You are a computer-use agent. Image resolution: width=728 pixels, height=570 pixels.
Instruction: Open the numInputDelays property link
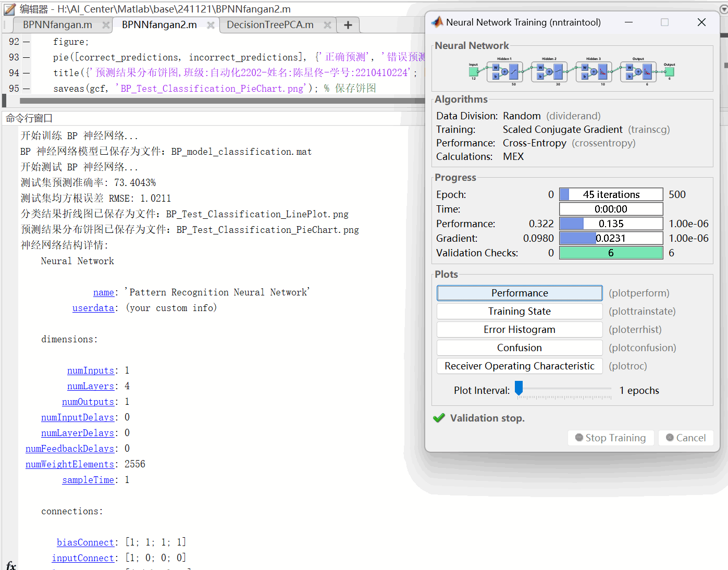tap(78, 417)
